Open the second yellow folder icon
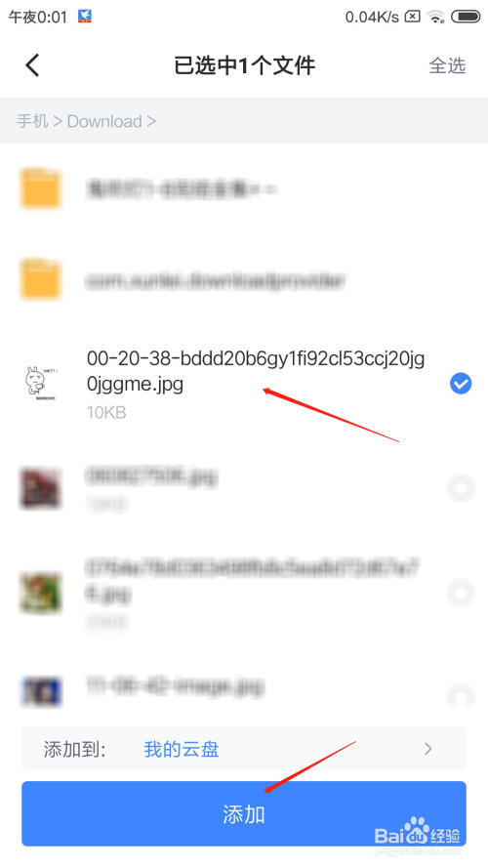The width and height of the screenshot is (488, 868). (40, 280)
